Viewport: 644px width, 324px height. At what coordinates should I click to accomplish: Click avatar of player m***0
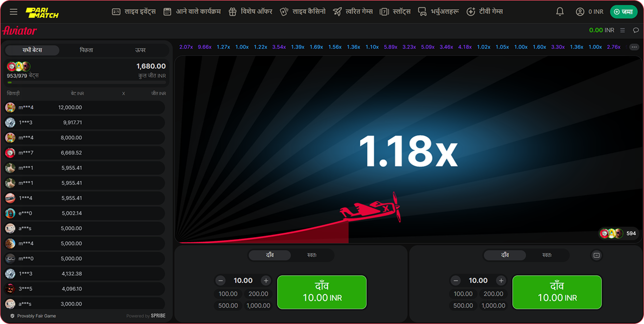pyautogui.click(x=10, y=259)
